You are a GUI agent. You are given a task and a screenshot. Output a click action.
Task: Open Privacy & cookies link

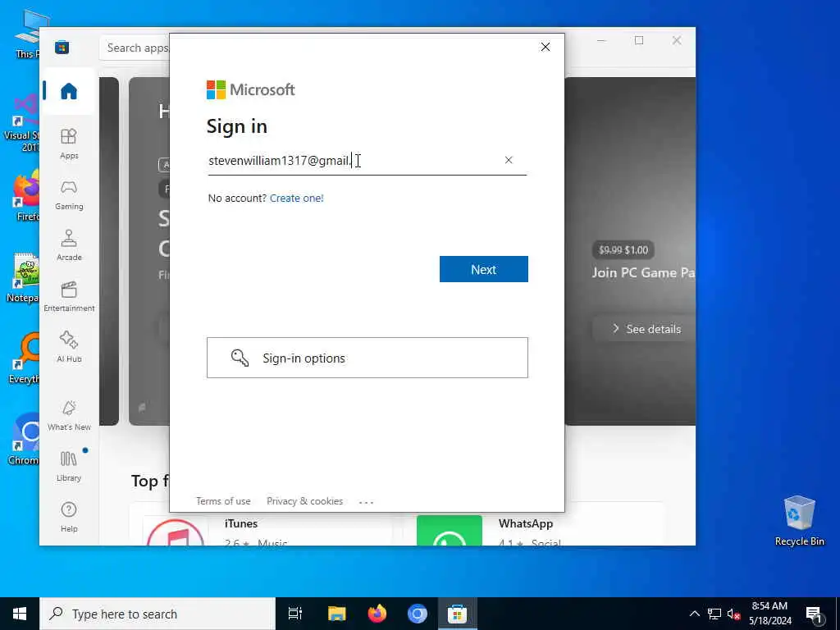click(305, 501)
